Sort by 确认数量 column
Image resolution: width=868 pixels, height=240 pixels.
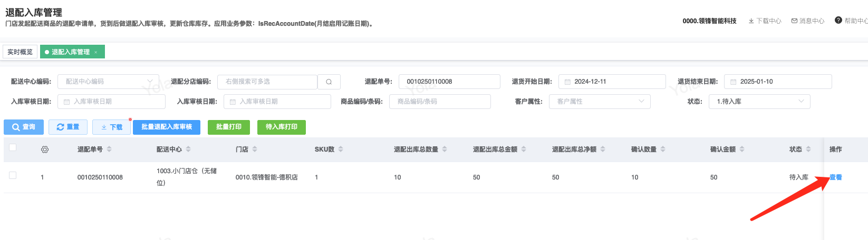pyautogui.click(x=663, y=149)
